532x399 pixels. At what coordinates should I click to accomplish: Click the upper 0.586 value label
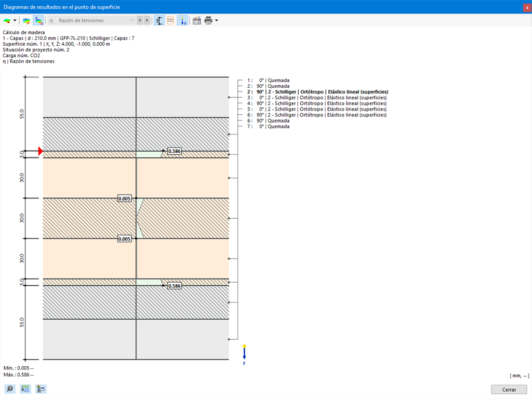(x=175, y=151)
